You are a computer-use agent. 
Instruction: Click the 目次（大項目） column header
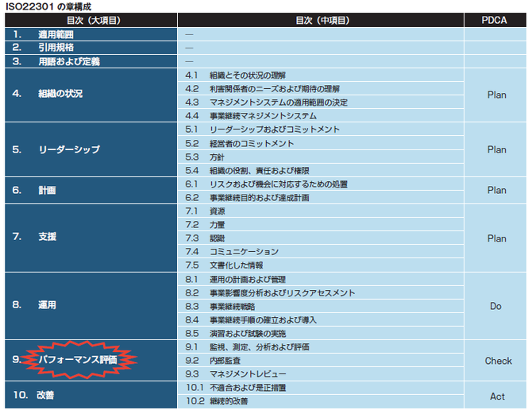click(x=91, y=20)
